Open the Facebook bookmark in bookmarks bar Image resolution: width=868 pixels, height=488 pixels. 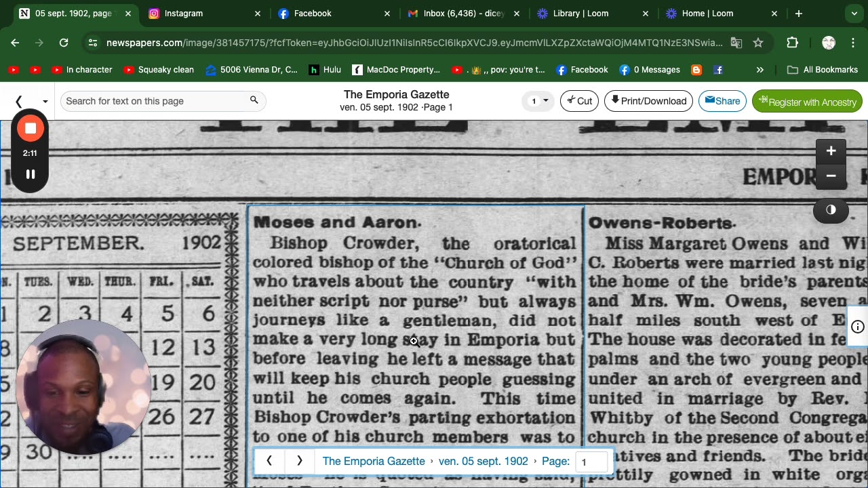point(582,70)
